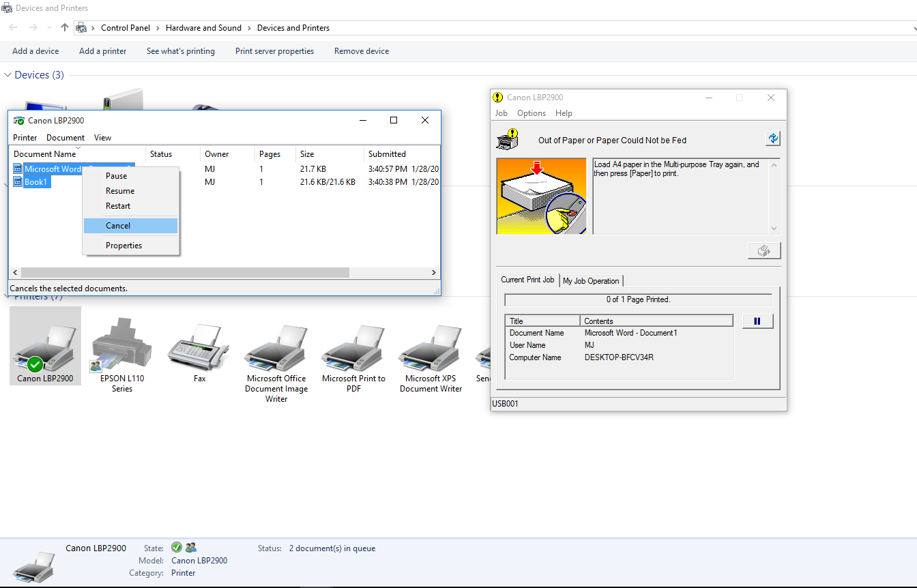Select the Microsoft XPS Document Writer icon

click(430, 346)
